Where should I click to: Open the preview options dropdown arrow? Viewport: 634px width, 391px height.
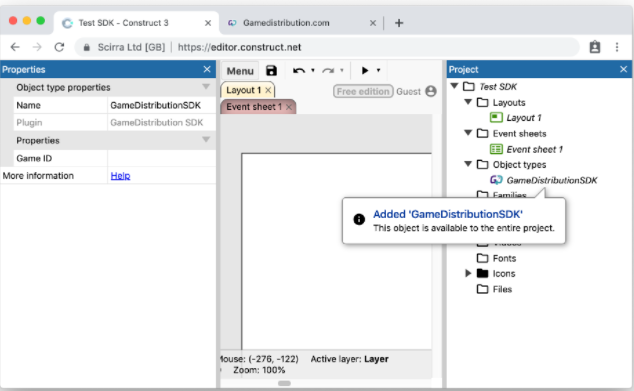pos(378,71)
